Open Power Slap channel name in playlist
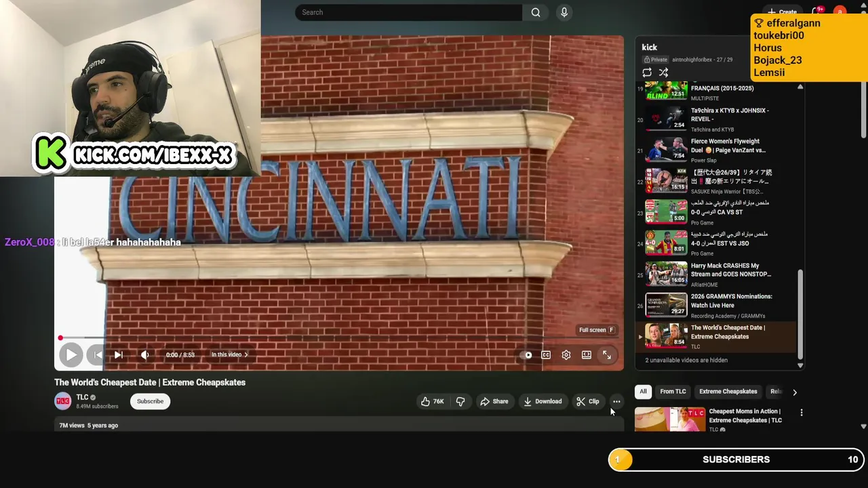This screenshot has height=488, width=868. pos(704,161)
